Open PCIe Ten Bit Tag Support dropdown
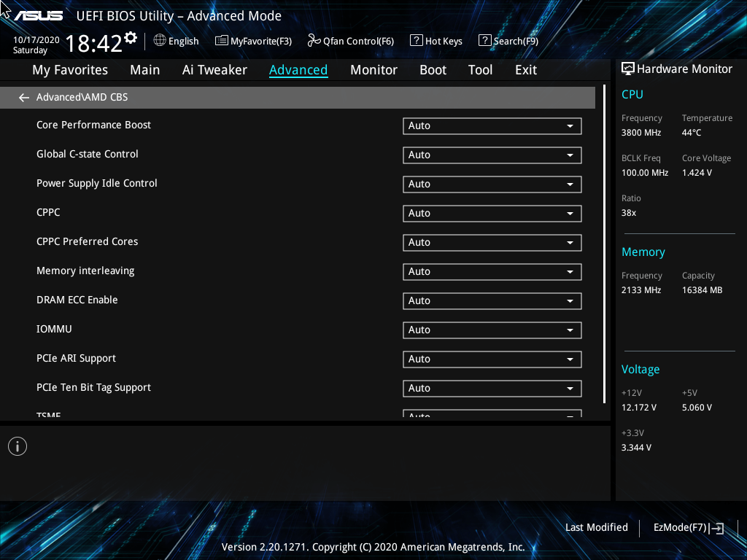Viewport: 747px width, 560px height. 492,388
